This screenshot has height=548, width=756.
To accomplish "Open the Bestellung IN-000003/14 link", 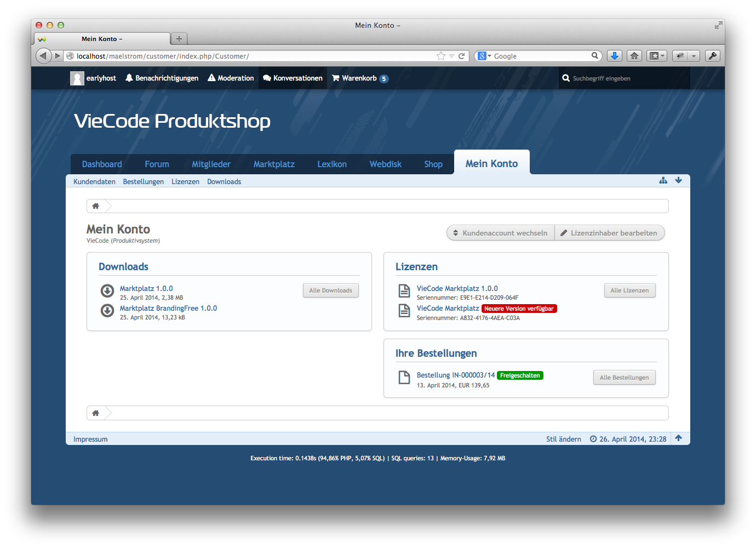I will (x=455, y=375).
